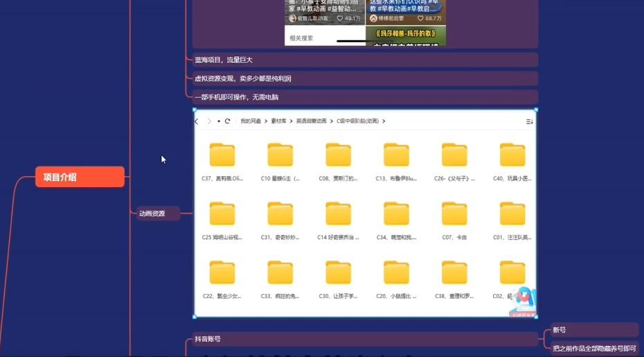Image resolution: width=644 pixels, height=357 pixels.
Task: Open the C25 姆明山谷 folder
Action: [x=222, y=214]
